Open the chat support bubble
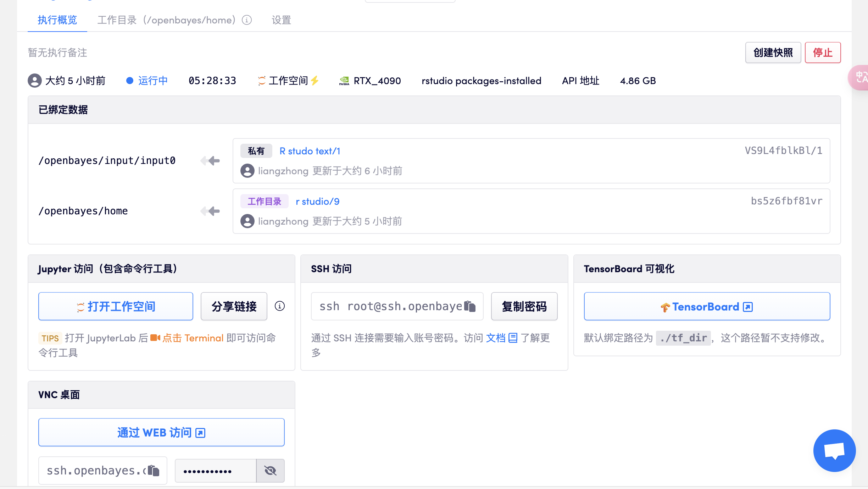 [834, 450]
